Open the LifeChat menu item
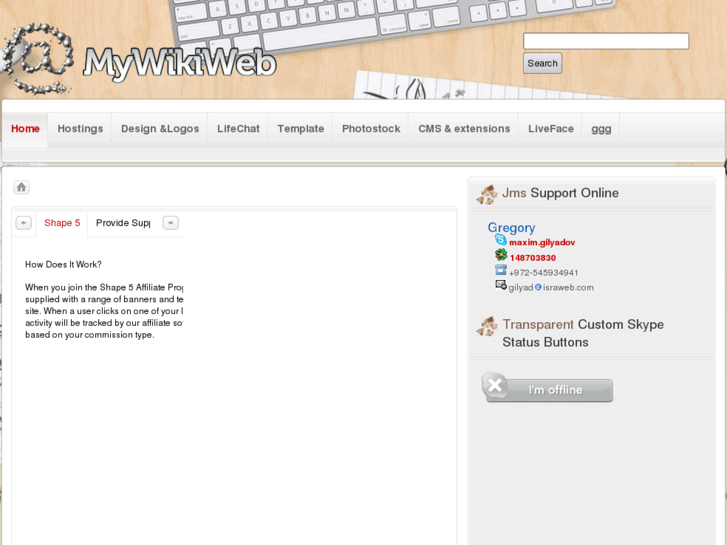The height and width of the screenshot is (545, 727). coord(238,129)
